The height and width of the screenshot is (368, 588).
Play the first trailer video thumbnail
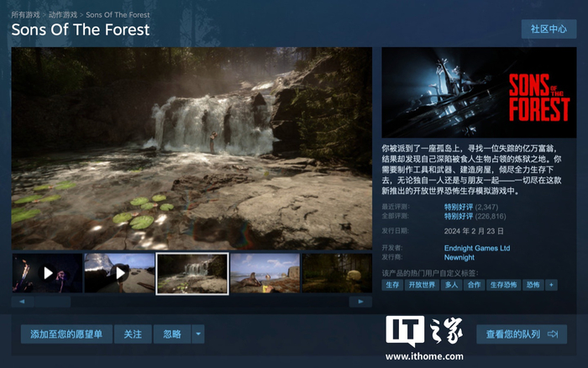tap(47, 273)
